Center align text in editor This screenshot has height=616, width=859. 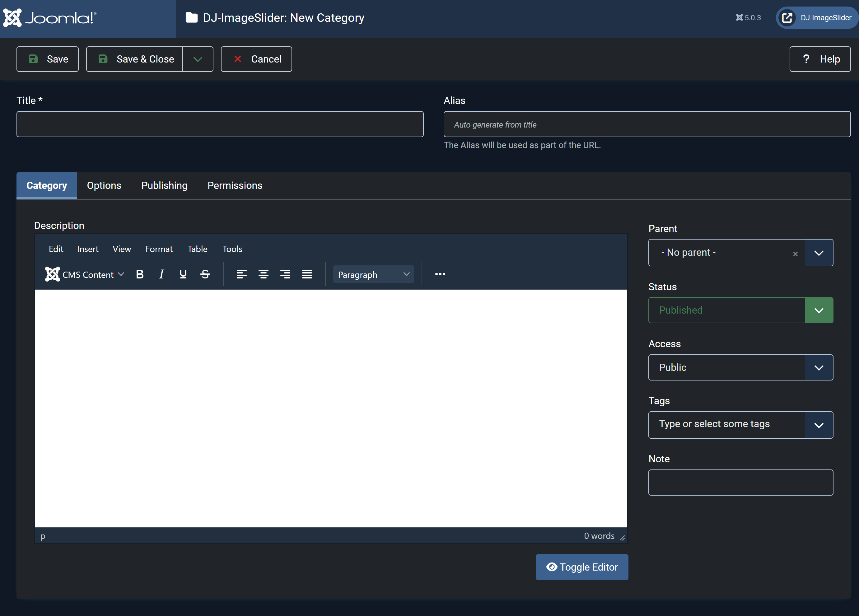(x=263, y=274)
